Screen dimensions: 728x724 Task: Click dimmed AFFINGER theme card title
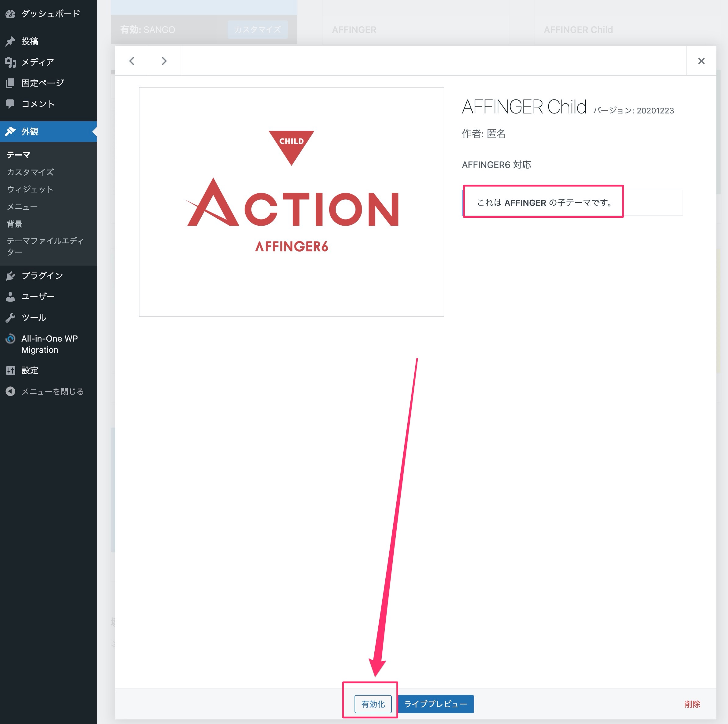(354, 30)
